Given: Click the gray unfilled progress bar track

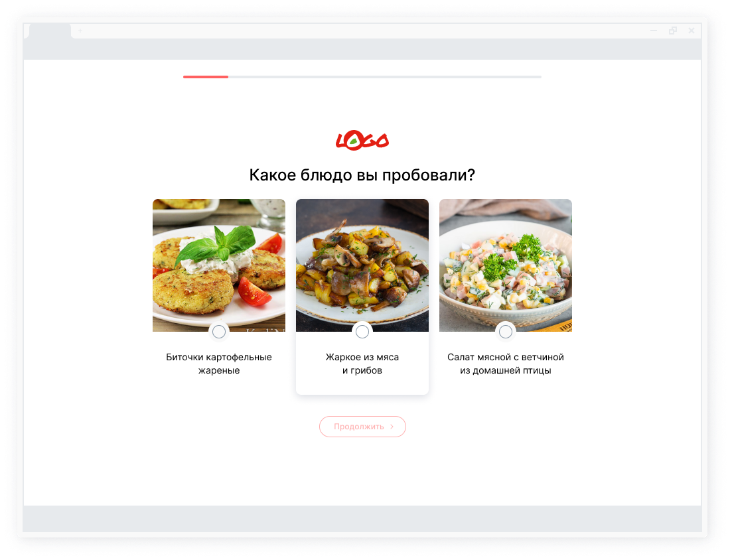Looking at the screenshot, I should (x=384, y=77).
